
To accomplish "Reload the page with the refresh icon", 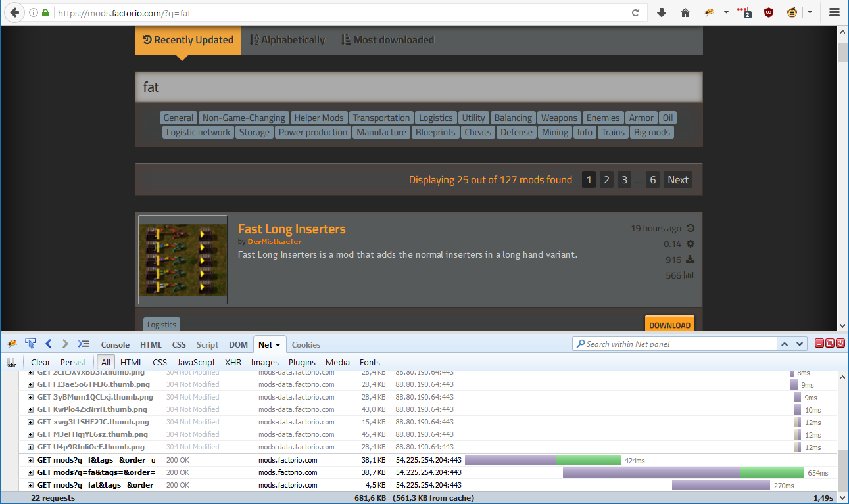I will pyautogui.click(x=635, y=12).
